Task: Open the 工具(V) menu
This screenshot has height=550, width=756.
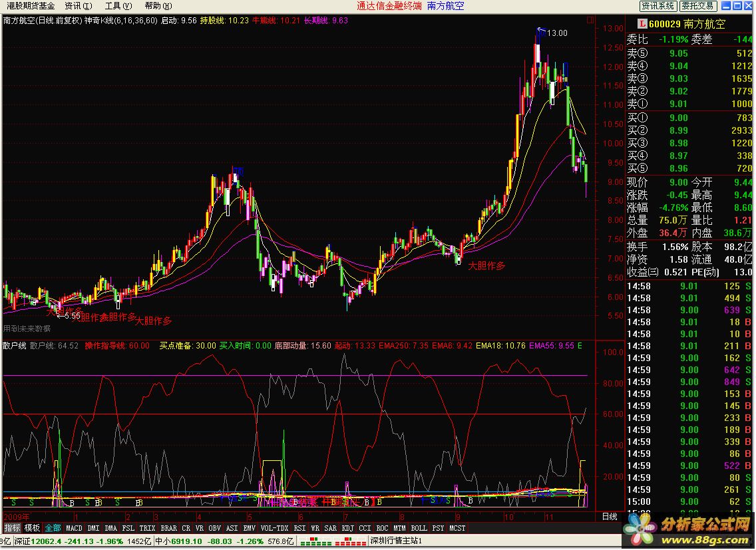Action: click(x=118, y=6)
